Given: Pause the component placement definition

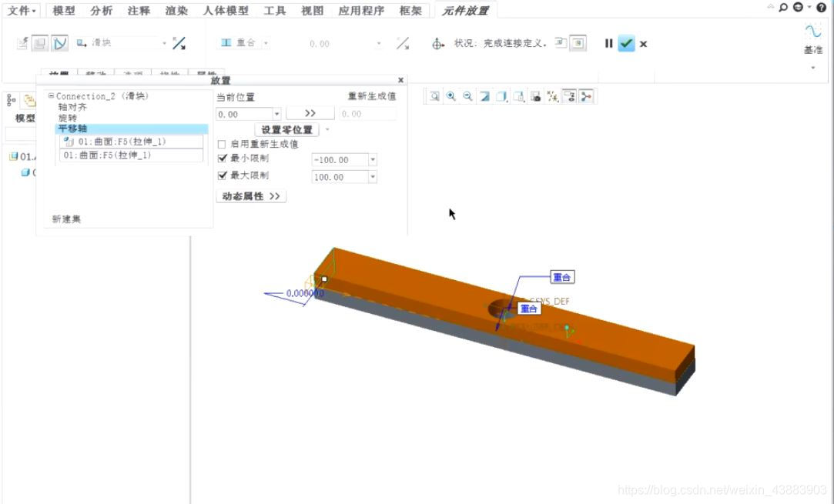Looking at the screenshot, I should tap(608, 44).
